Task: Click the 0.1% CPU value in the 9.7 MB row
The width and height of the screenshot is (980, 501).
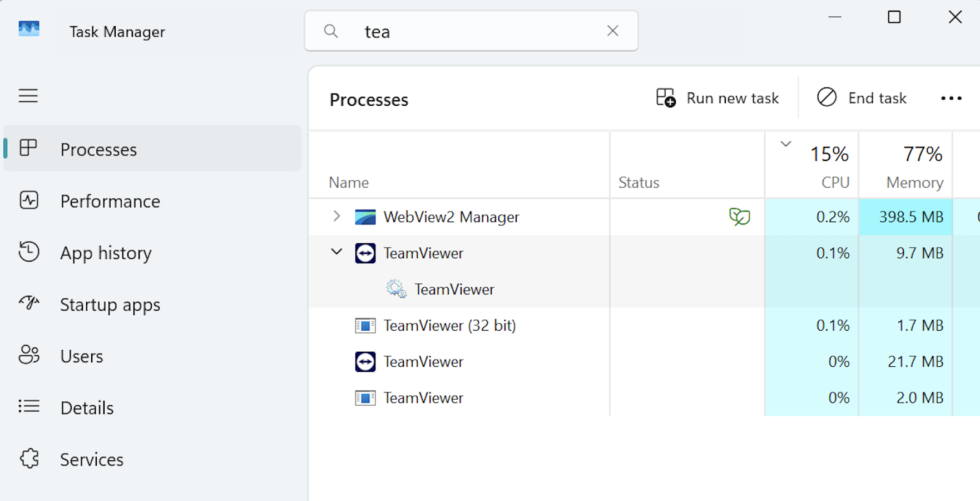Action: 833,253
